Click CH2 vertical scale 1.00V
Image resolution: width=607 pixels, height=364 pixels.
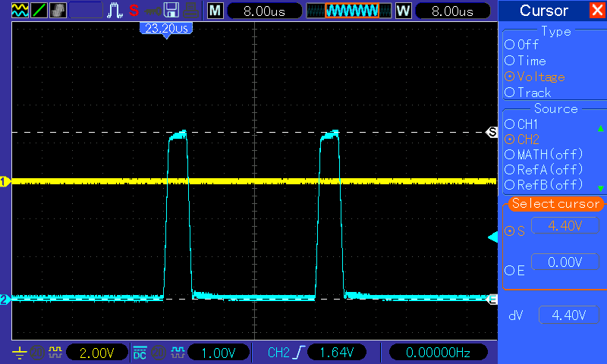[x=219, y=353]
